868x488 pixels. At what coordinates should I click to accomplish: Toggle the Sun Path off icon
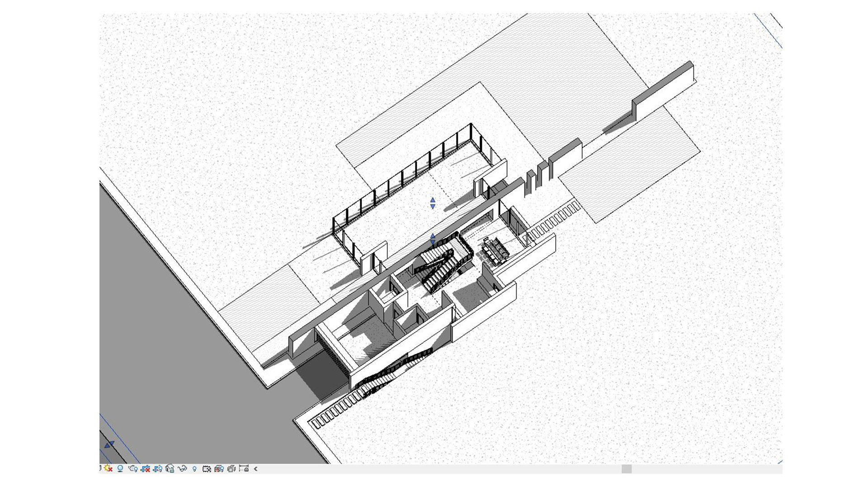(108, 469)
